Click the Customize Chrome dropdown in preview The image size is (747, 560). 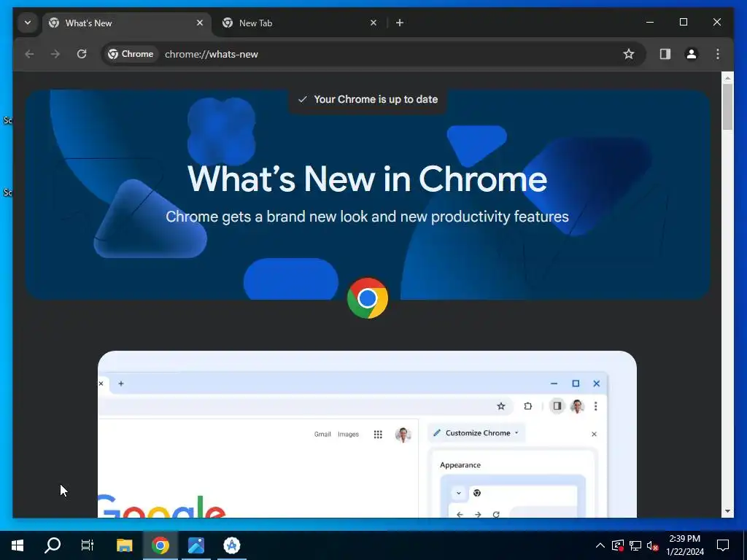pos(476,433)
